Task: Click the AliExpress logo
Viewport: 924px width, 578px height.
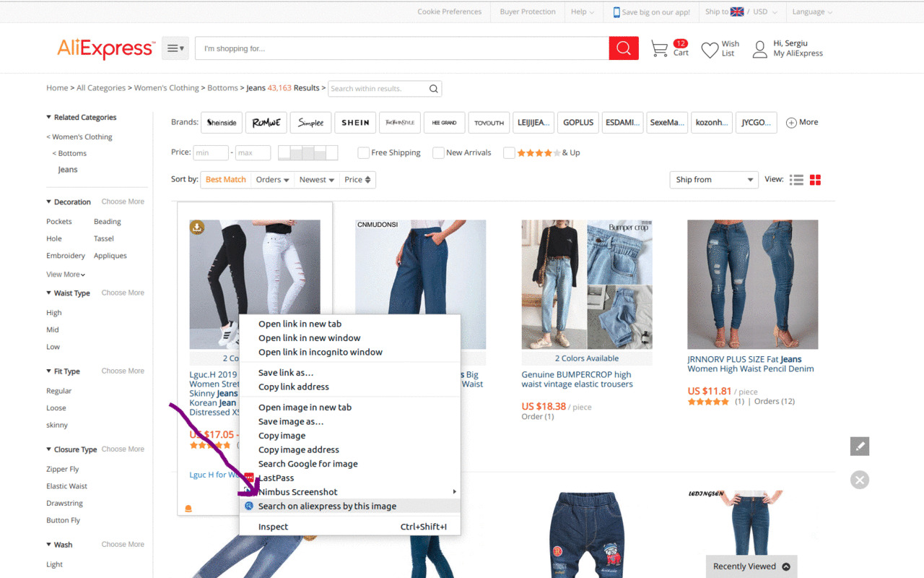Action: pos(105,48)
